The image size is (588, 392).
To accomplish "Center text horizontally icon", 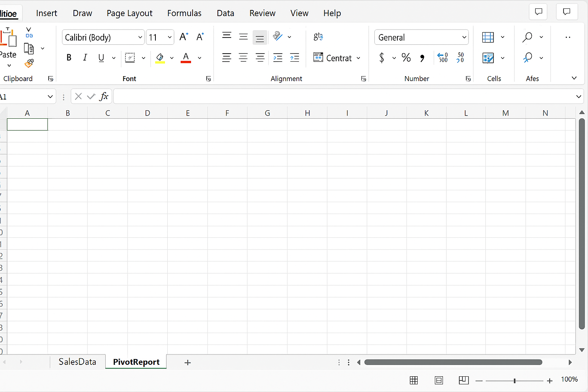I will coord(243,58).
